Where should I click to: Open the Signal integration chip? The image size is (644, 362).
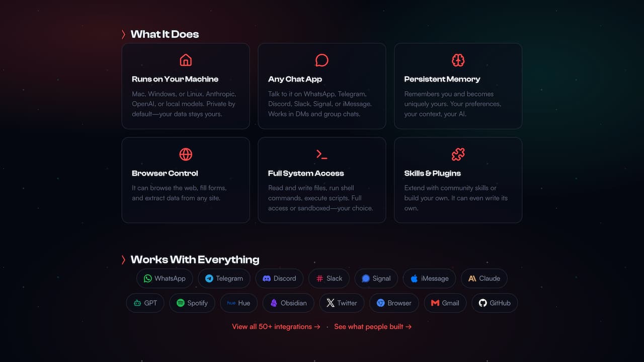pyautogui.click(x=376, y=279)
